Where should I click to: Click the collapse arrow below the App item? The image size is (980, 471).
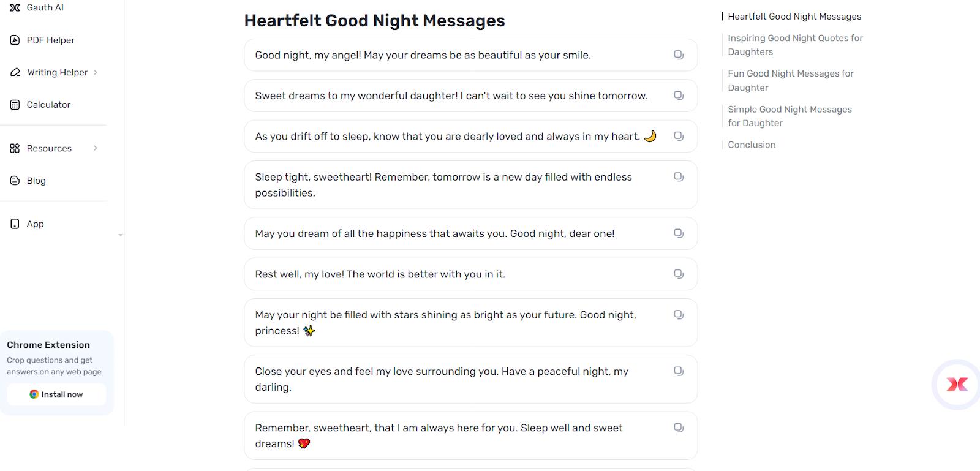(121, 235)
